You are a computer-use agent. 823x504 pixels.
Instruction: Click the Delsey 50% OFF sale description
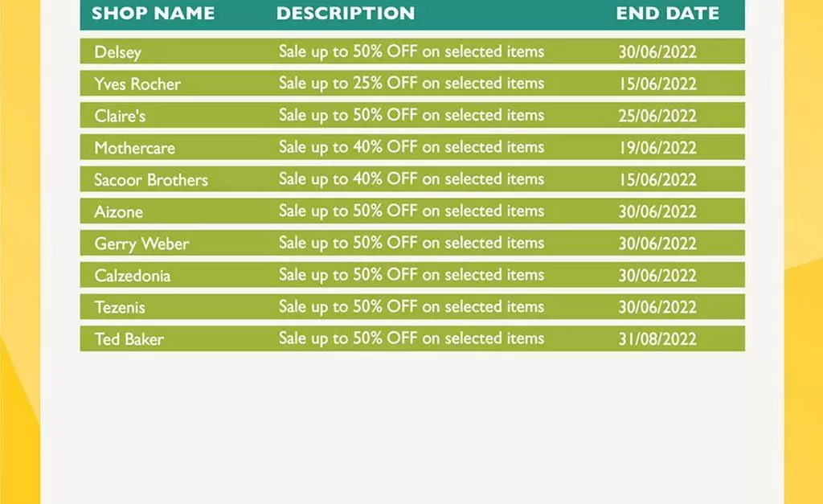tap(411, 51)
